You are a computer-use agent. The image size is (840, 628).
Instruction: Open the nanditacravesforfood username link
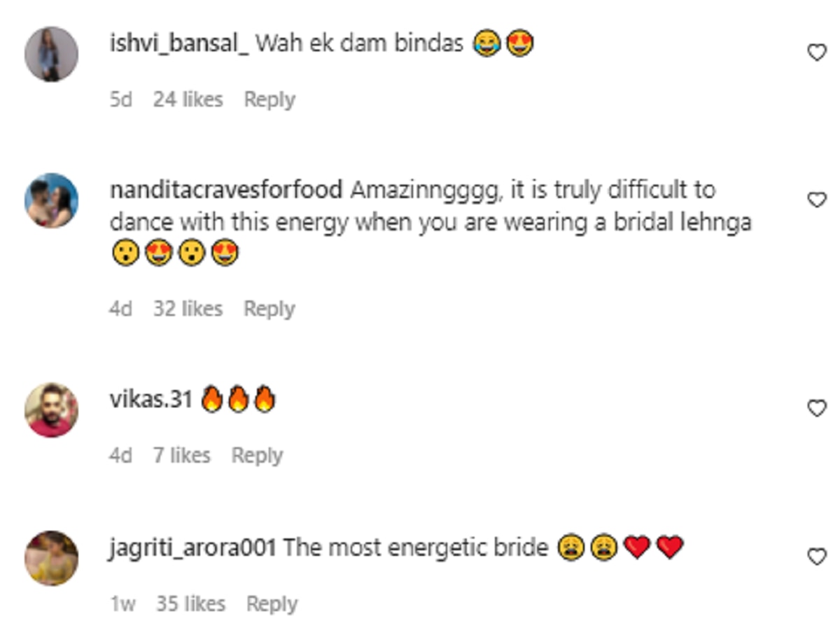tap(226, 190)
